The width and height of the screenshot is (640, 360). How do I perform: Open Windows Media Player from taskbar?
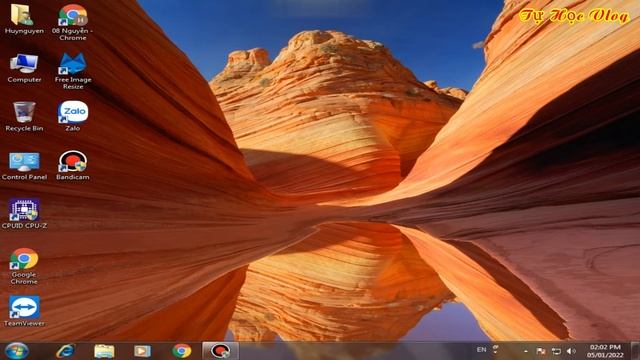142,351
